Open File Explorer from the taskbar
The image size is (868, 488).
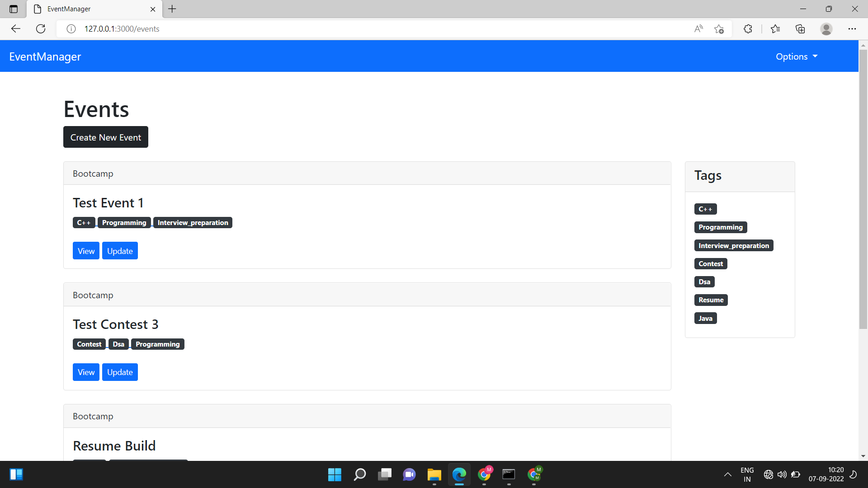click(434, 474)
